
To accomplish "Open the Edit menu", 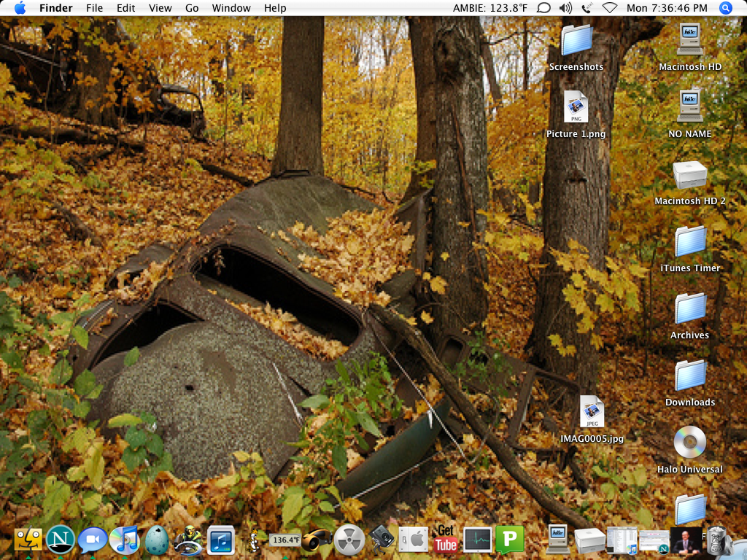I will (125, 8).
